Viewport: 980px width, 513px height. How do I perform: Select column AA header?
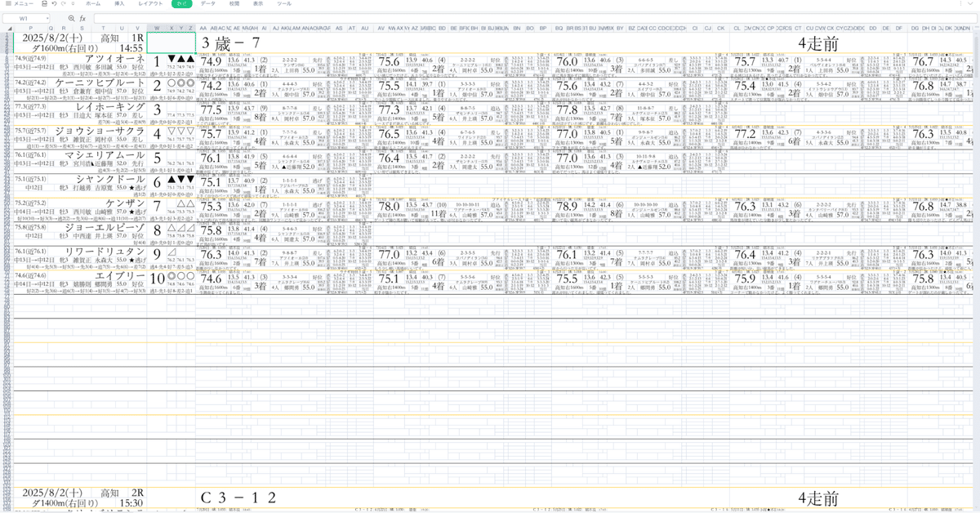click(203, 28)
